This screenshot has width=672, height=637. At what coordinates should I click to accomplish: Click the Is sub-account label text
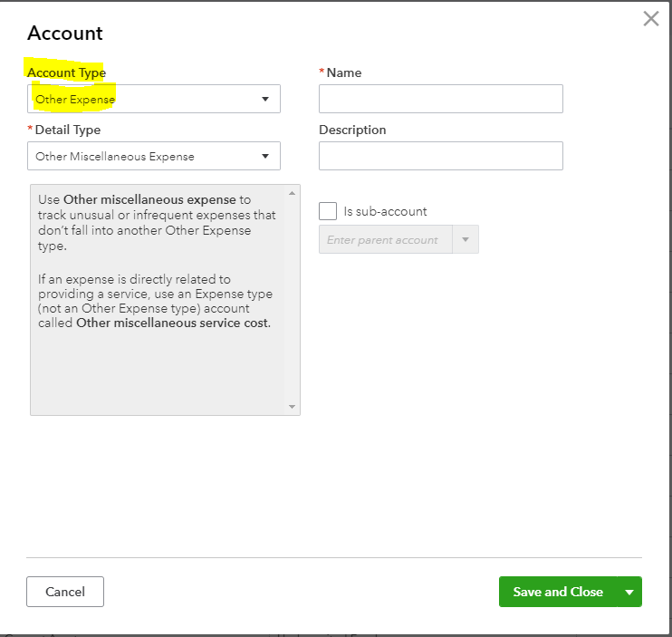(385, 211)
